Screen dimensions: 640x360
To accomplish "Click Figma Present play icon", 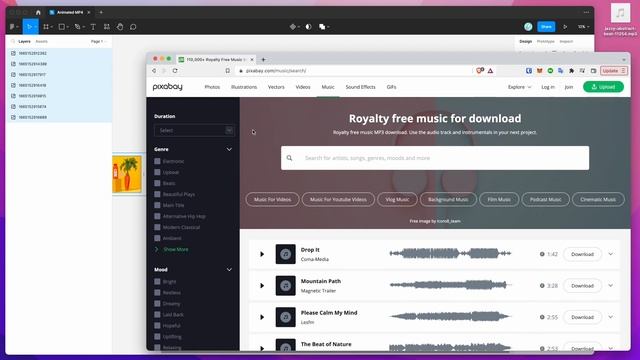I will [565, 27].
